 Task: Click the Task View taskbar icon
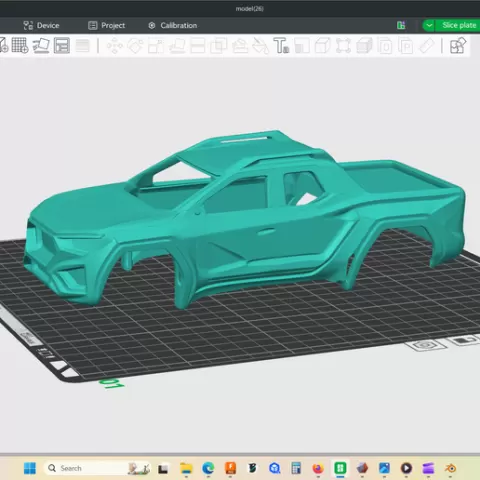(x=163, y=468)
